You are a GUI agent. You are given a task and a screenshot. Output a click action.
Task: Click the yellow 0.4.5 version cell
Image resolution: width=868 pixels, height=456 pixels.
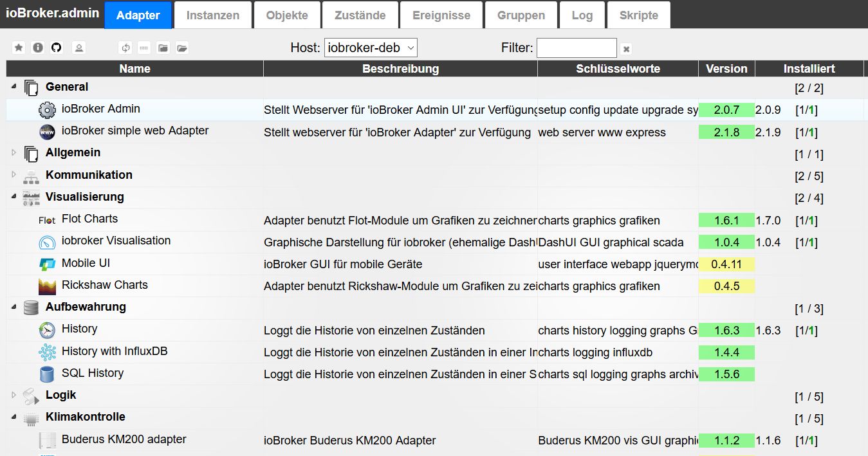point(726,286)
